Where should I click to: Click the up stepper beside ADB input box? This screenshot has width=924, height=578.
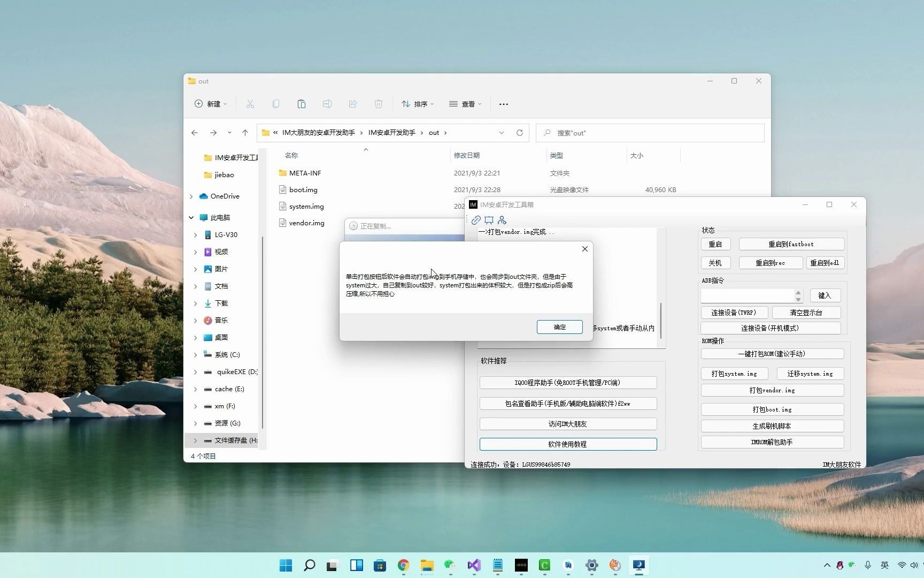coord(798,292)
